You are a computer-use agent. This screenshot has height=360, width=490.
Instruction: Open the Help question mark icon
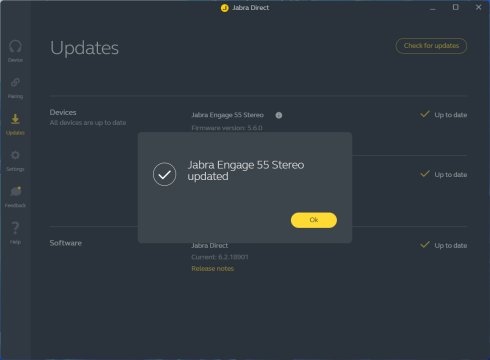pyautogui.click(x=15, y=228)
